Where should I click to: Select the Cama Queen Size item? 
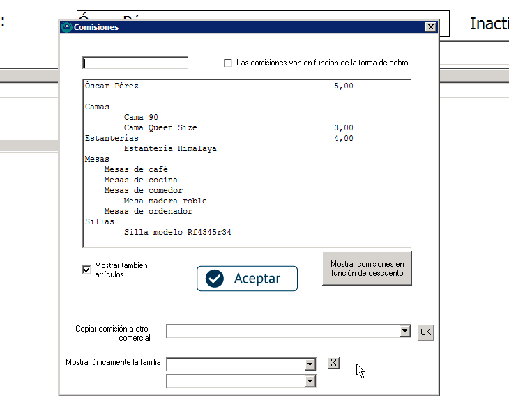point(160,128)
